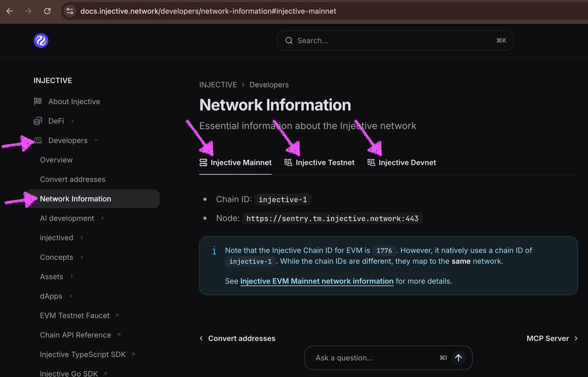
Task: Open AI development sidebar item
Action: click(x=67, y=218)
